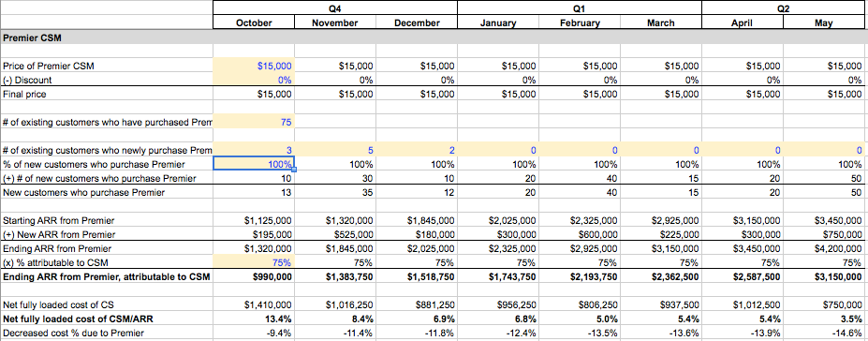
Task: Select the January column header
Action: click(498, 22)
